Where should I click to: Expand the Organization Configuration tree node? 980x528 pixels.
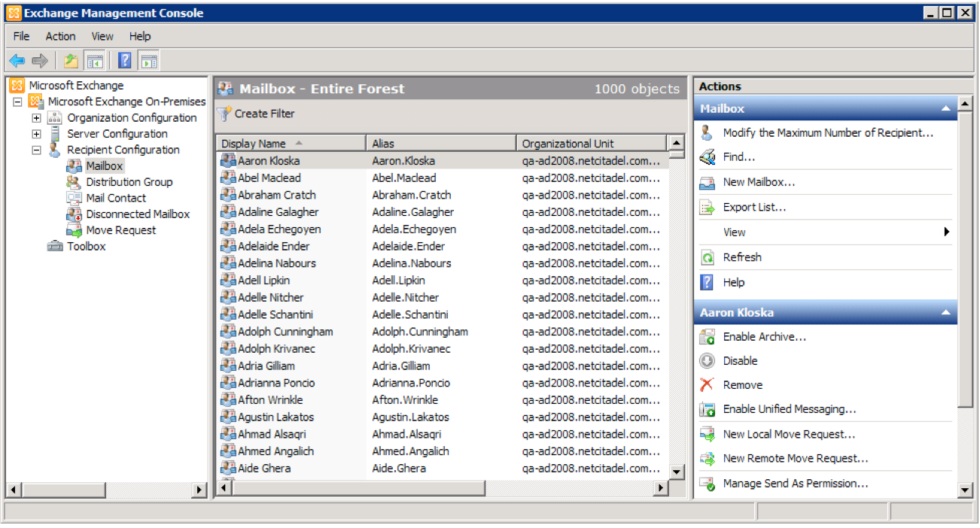[x=36, y=118]
